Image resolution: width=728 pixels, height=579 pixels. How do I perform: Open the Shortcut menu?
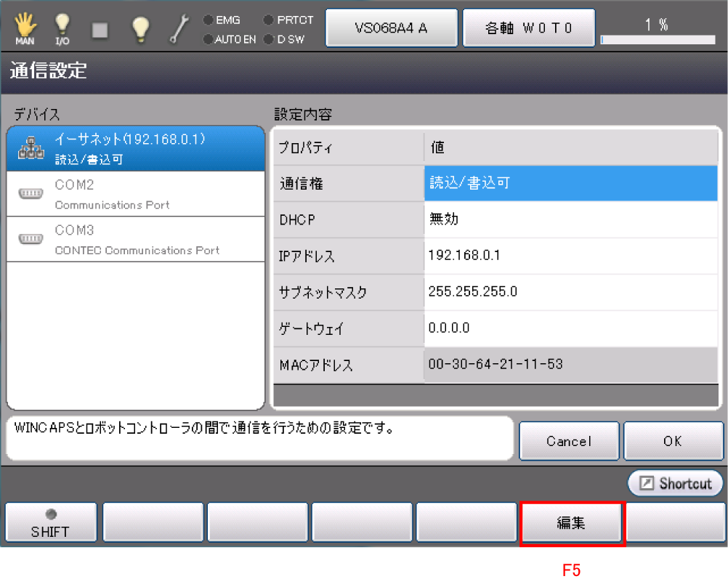[x=676, y=483]
